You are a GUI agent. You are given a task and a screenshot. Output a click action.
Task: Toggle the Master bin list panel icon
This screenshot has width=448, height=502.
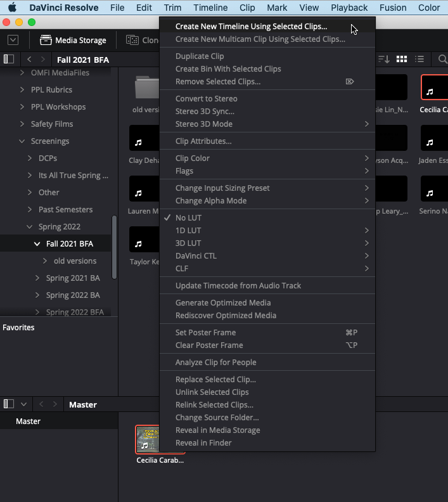point(9,404)
